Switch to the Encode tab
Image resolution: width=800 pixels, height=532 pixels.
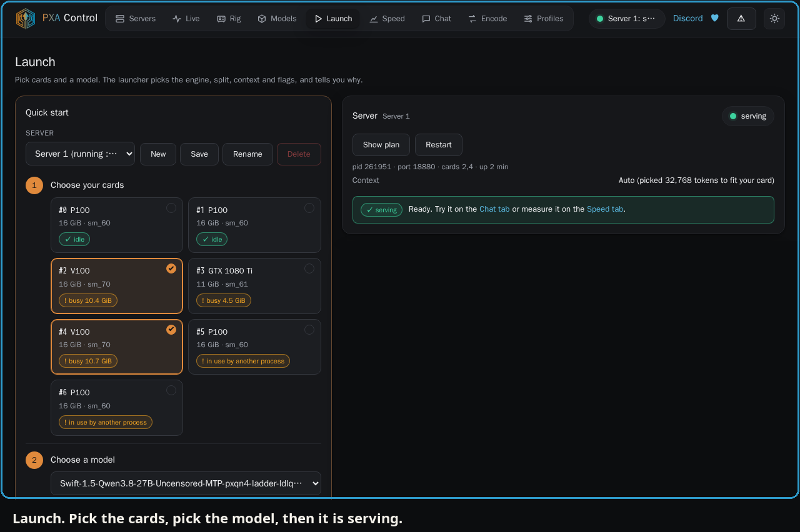[x=487, y=19]
